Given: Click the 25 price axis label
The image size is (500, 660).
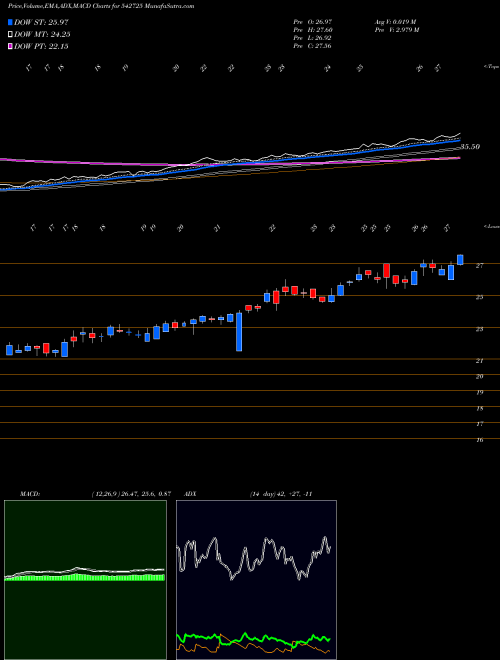Looking at the screenshot, I should coord(479,297).
